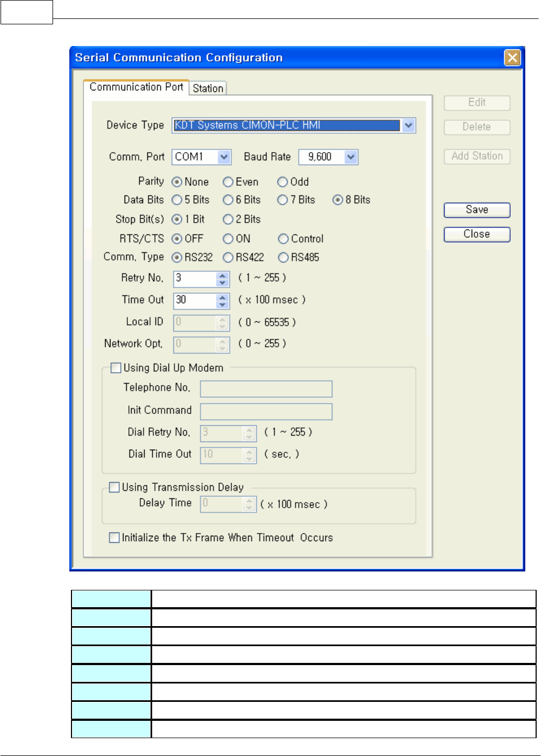Click the Add Station button
541x756 pixels.
[477, 156]
